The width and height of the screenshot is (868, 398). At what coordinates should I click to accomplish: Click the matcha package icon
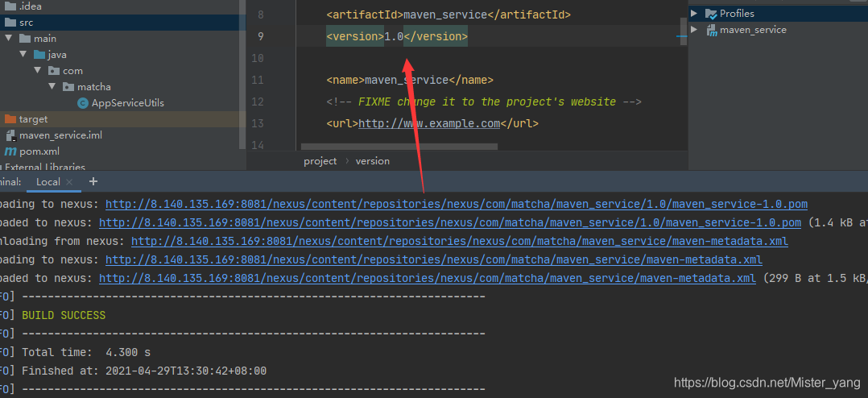tap(68, 87)
